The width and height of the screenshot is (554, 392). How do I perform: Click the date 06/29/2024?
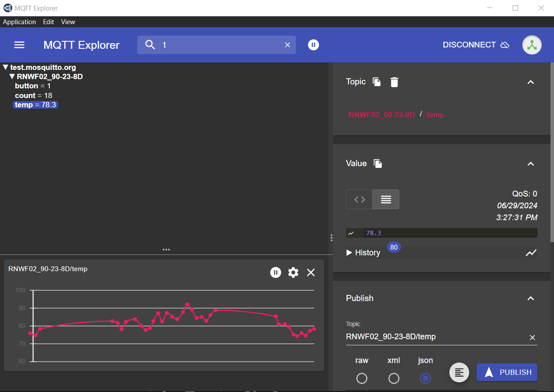[x=517, y=205]
